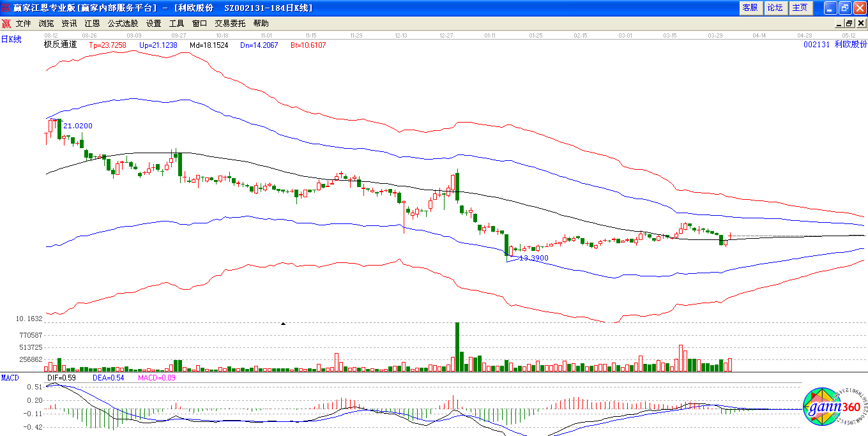Restore the inner chart window

849,23
